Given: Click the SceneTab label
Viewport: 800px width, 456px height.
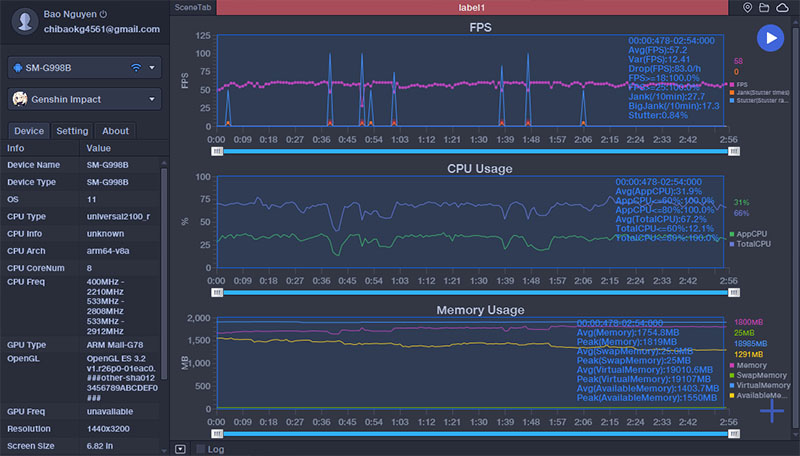Looking at the screenshot, I should (191, 7).
